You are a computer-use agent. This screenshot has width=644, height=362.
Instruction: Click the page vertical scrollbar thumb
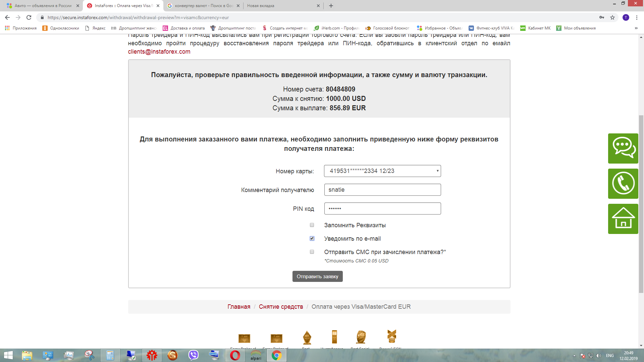click(641, 204)
